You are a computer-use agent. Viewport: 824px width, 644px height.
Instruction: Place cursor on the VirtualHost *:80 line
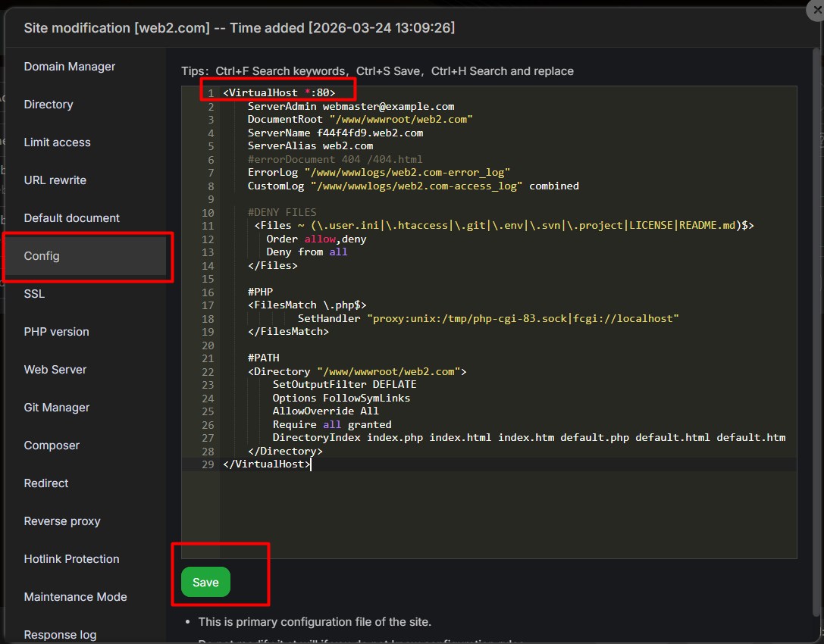(279, 93)
